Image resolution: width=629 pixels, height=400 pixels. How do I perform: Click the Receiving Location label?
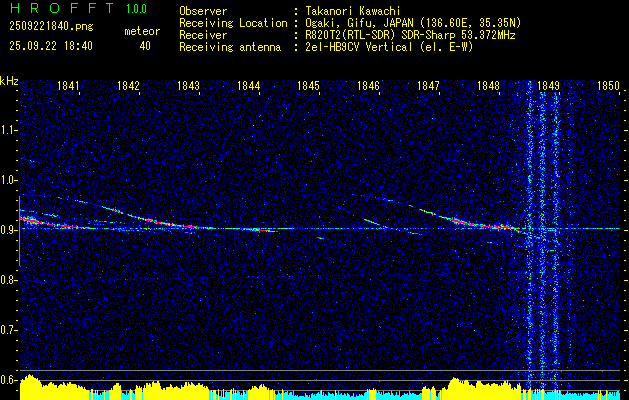pos(233,23)
